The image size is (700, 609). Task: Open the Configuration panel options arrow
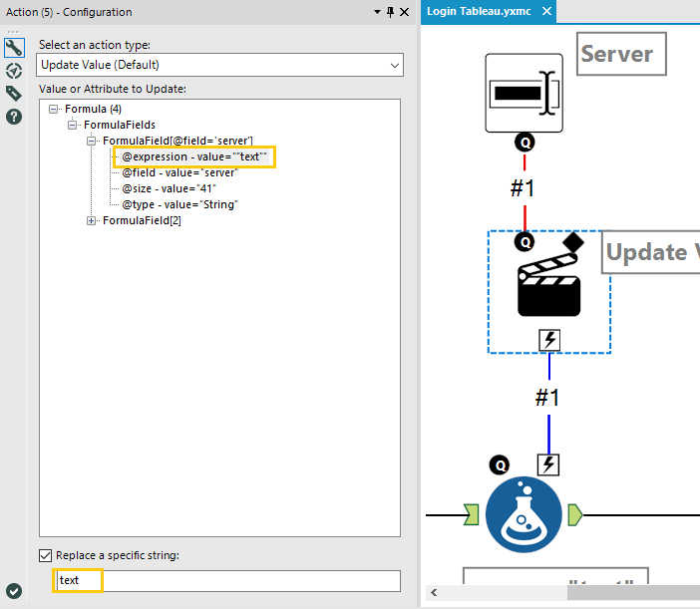tap(377, 12)
